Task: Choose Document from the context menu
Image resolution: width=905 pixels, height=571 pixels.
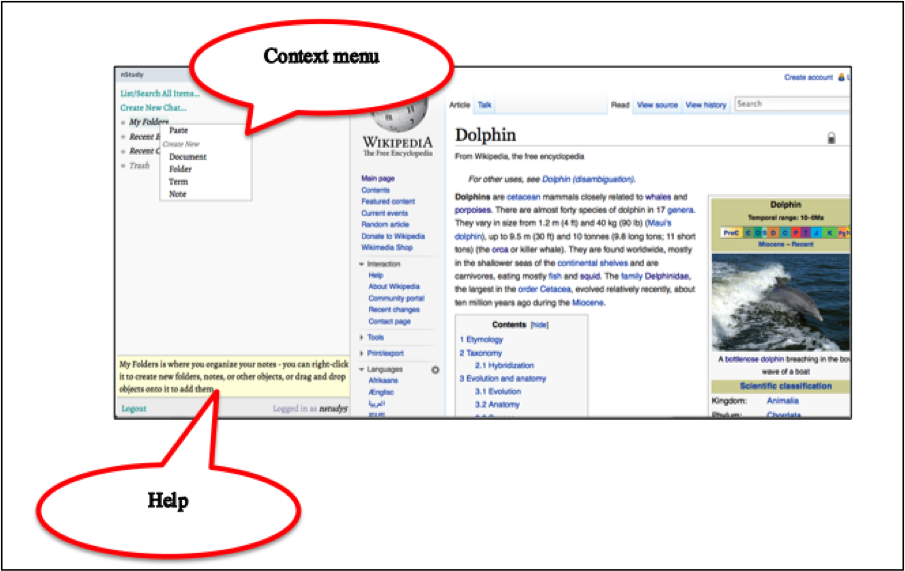Action: pyautogui.click(x=188, y=157)
